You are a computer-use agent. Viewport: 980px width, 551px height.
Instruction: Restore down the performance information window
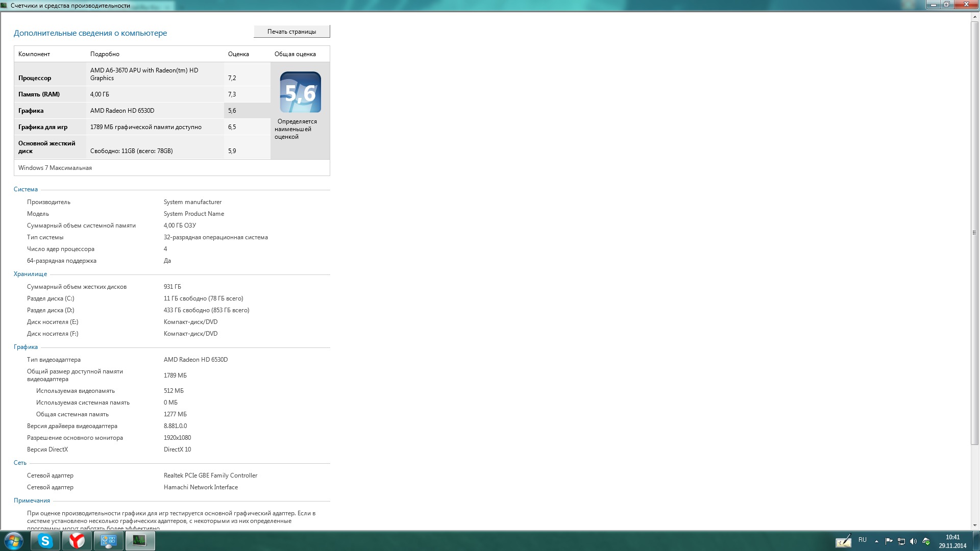click(x=946, y=5)
